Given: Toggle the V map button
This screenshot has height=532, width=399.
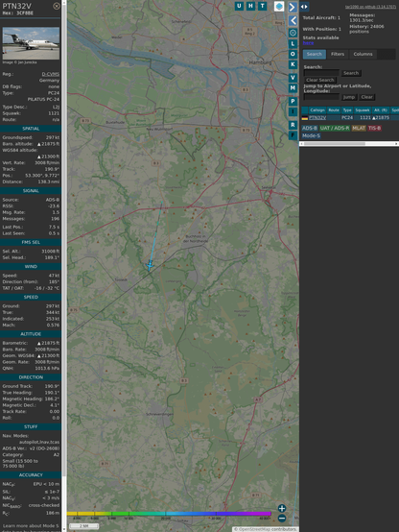Looking at the screenshot, I should (x=293, y=78).
